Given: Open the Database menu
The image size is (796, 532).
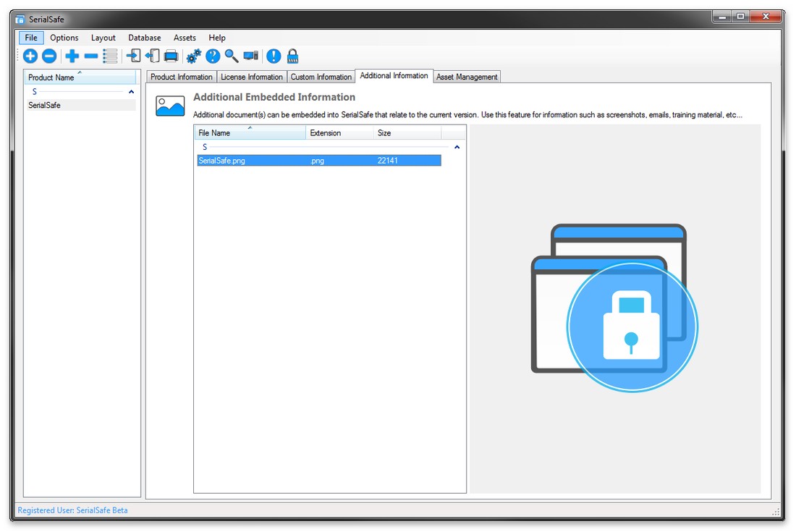Looking at the screenshot, I should tap(144, 38).
